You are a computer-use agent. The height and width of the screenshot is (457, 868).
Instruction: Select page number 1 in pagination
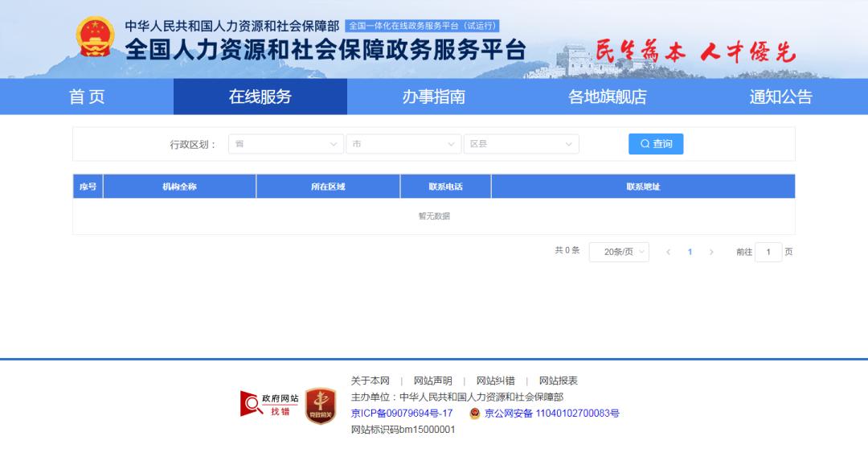(690, 252)
